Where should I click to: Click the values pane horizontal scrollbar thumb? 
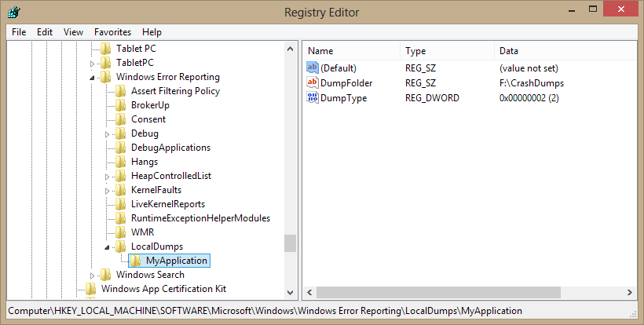pos(438,293)
